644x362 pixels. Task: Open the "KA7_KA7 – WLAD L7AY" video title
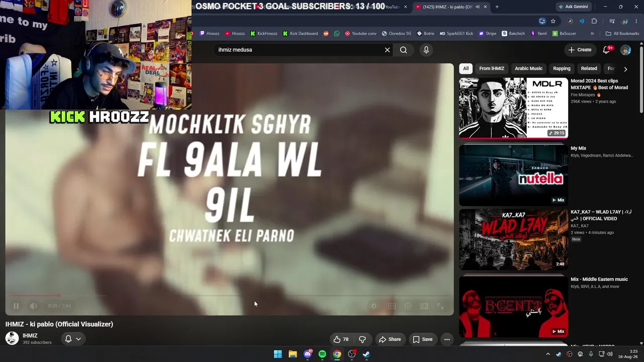point(601,215)
